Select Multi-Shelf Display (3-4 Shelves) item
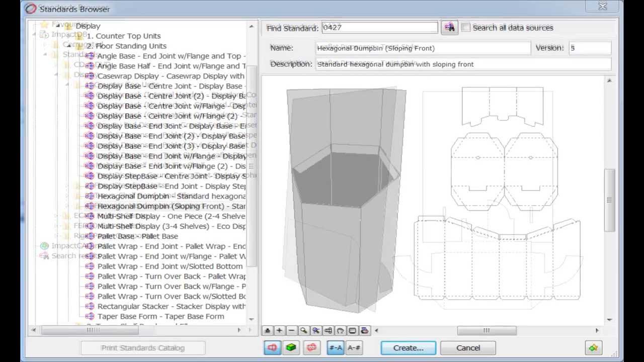The image size is (644, 362). (x=172, y=226)
